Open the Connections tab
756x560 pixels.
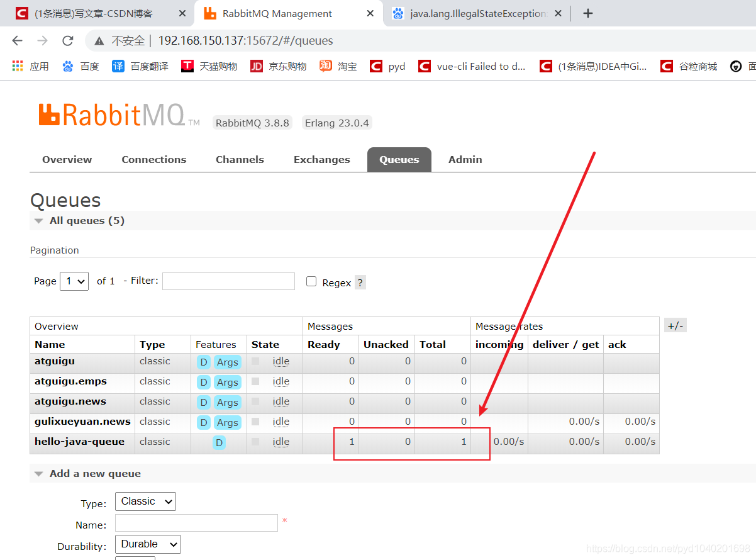(x=154, y=159)
